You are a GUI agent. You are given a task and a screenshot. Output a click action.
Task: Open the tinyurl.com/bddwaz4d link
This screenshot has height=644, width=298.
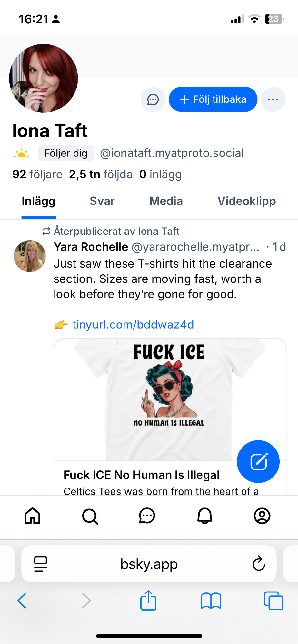(133, 325)
